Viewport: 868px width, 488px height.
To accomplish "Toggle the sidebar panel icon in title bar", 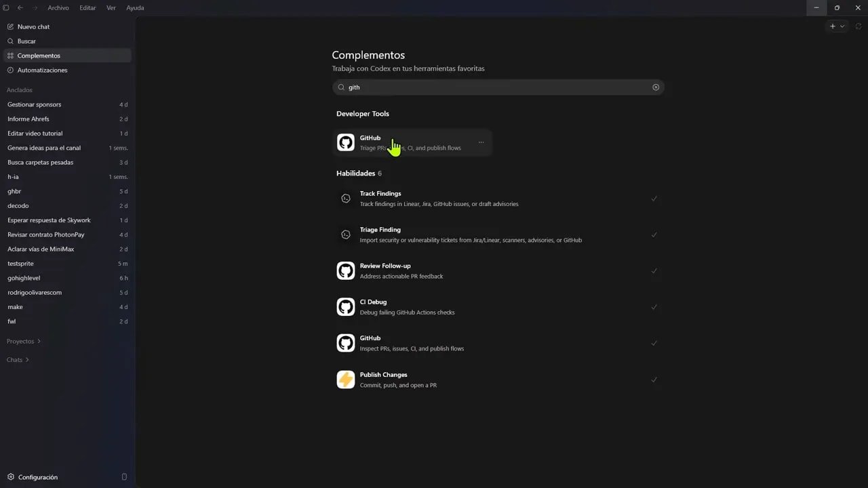I will [6, 7].
